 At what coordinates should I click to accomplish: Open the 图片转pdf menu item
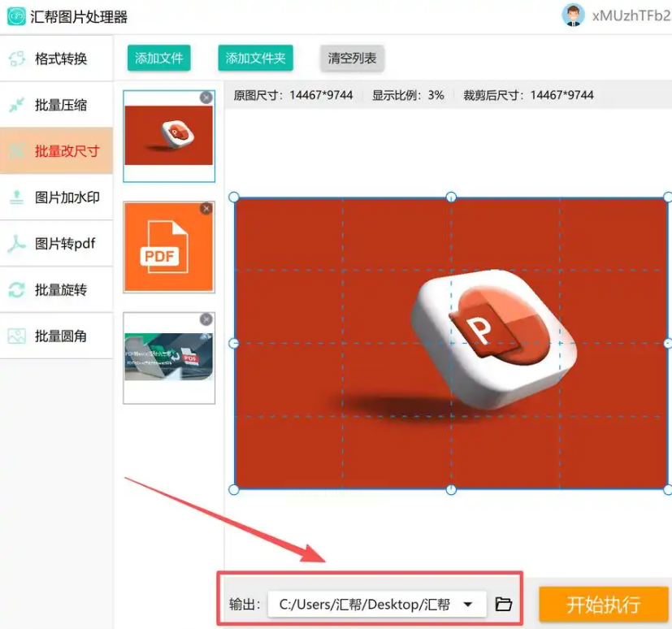(x=56, y=243)
